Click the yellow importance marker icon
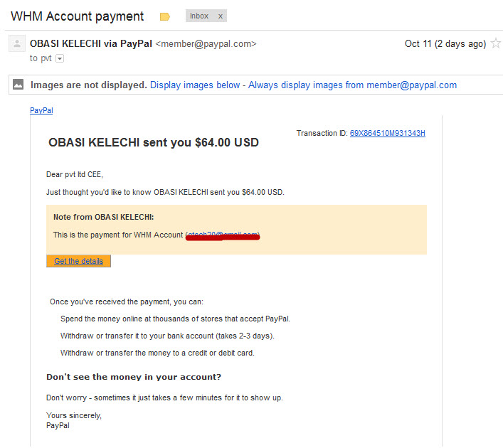Screen dimensions: 503x448 pos(165,16)
